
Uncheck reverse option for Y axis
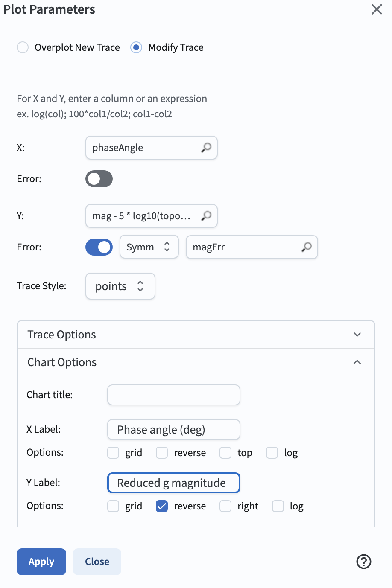pos(162,506)
